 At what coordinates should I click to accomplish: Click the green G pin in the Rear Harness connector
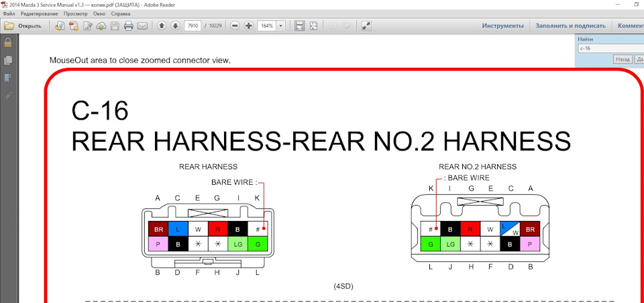258,244
